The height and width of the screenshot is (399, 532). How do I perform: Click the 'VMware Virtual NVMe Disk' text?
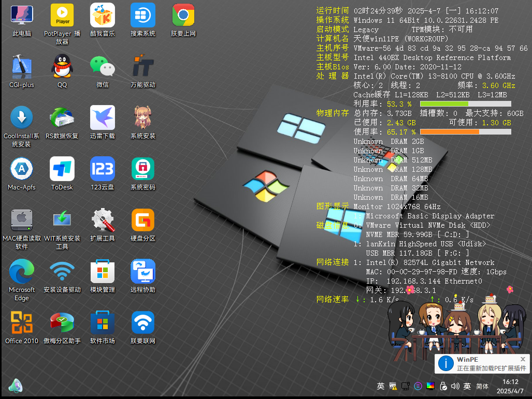[415, 225]
